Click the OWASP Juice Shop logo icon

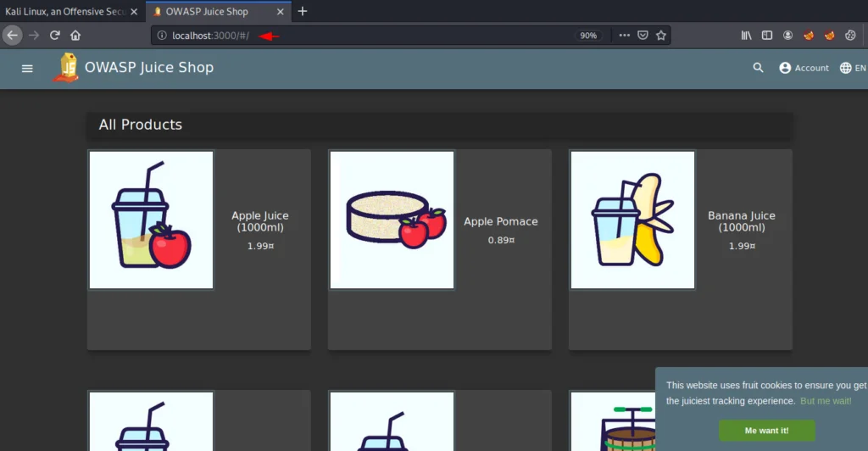(x=66, y=68)
